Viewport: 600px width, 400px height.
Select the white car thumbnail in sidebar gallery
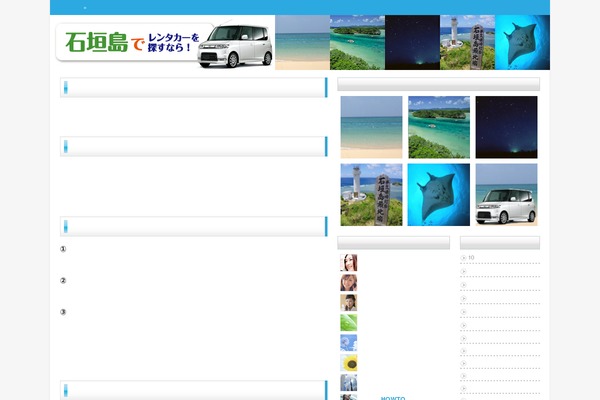click(x=506, y=194)
